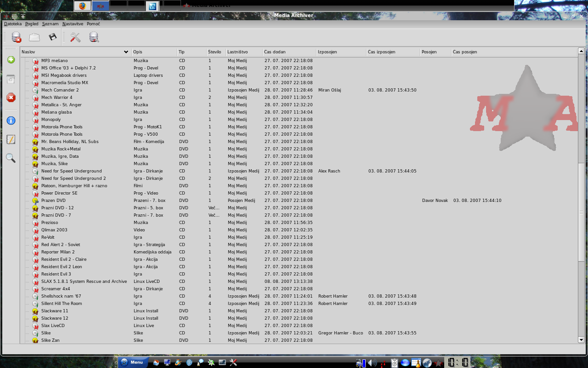Click the volume speaker tray icon
This screenshot has height=368, width=588.
click(372, 363)
